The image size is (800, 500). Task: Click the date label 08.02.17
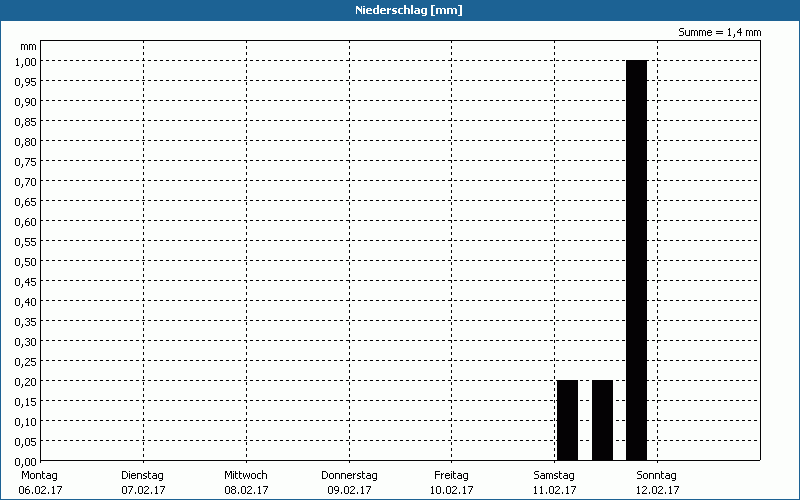point(246,490)
